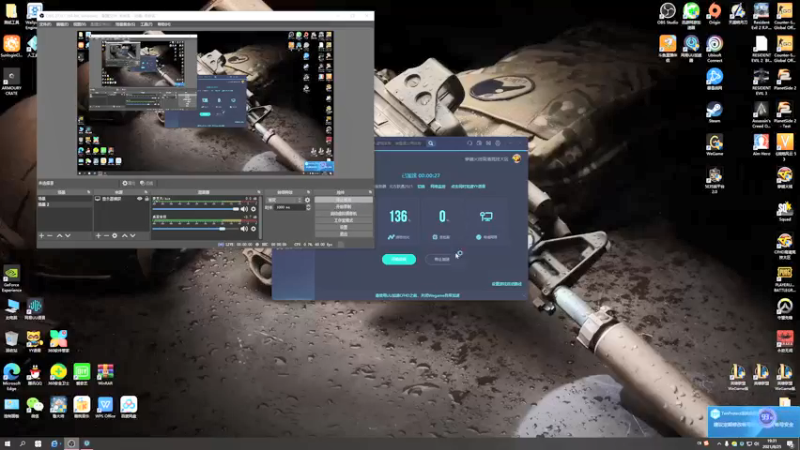Screen dimensions: 800x450
Task: Select the display capture source row
Action: pos(122,198)
